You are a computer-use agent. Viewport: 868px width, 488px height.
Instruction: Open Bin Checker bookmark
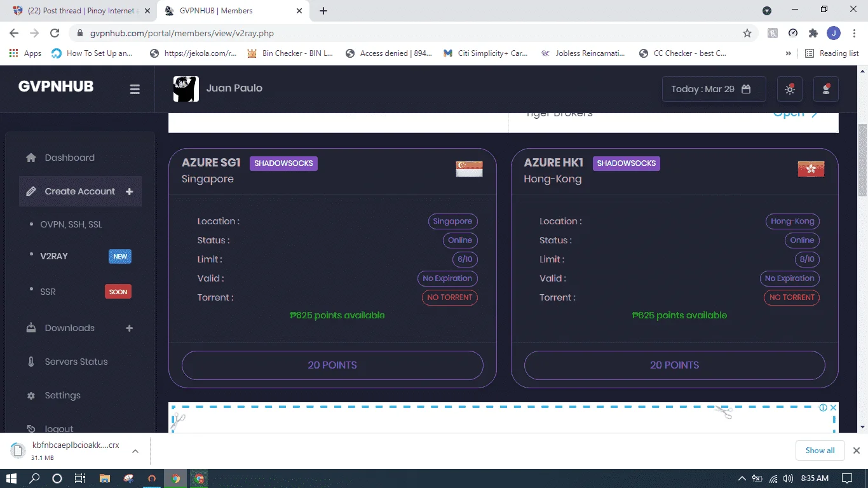290,53
